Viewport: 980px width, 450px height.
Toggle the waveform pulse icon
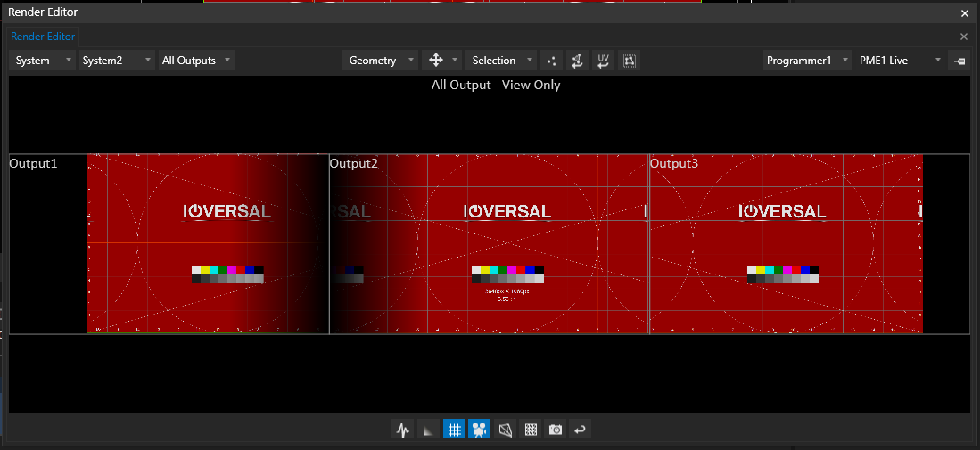tap(403, 430)
